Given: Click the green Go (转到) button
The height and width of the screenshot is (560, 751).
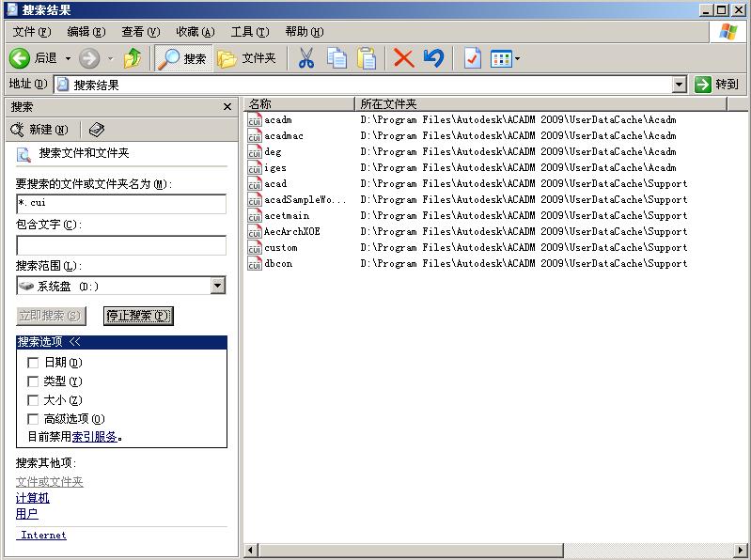Looking at the screenshot, I should tap(716, 85).
